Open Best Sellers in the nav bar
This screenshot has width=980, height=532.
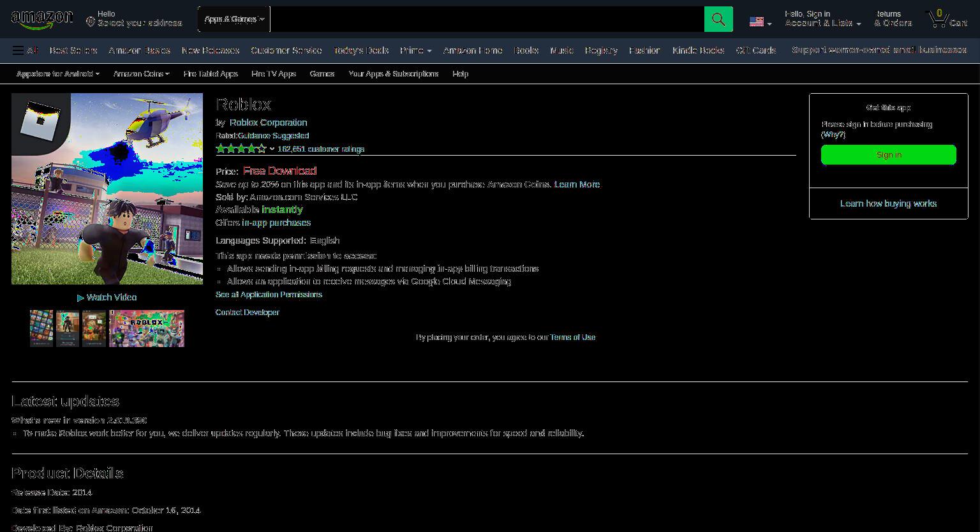pos(73,50)
